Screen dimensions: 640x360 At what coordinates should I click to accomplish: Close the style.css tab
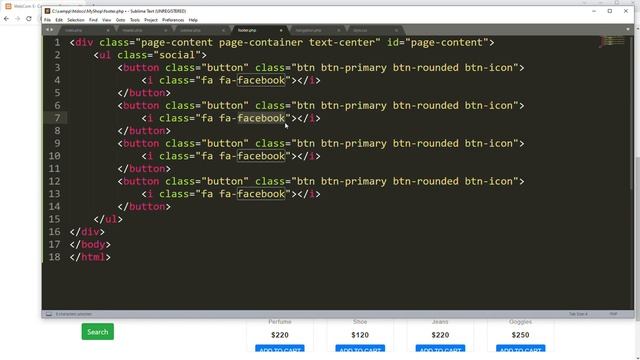point(396,30)
